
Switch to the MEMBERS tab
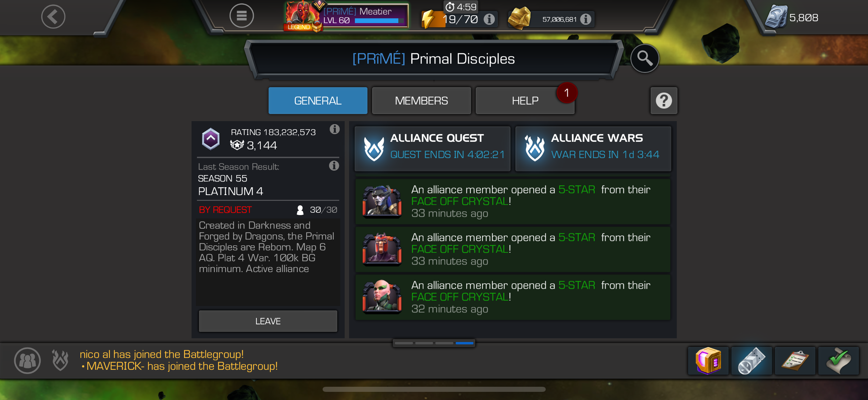click(x=421, y=100)
